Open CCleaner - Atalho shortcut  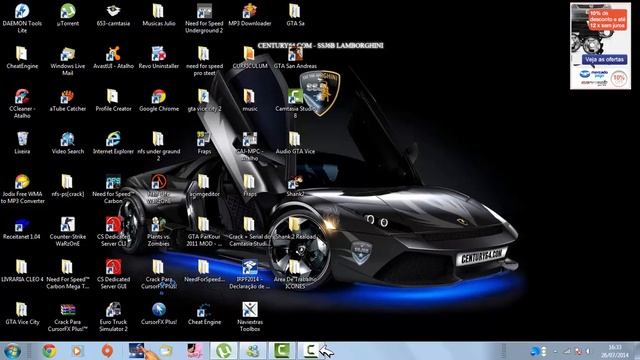point(22,104)
